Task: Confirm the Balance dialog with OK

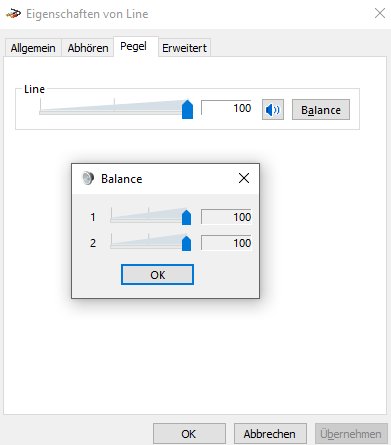Action: 157,275
